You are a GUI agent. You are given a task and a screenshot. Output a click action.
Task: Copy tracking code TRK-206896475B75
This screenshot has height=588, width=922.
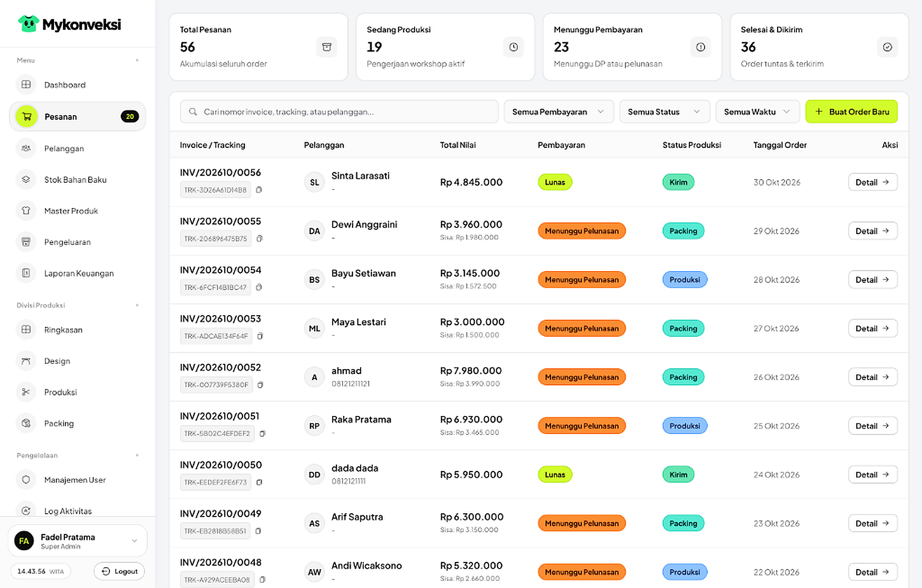tap(259, 239)
